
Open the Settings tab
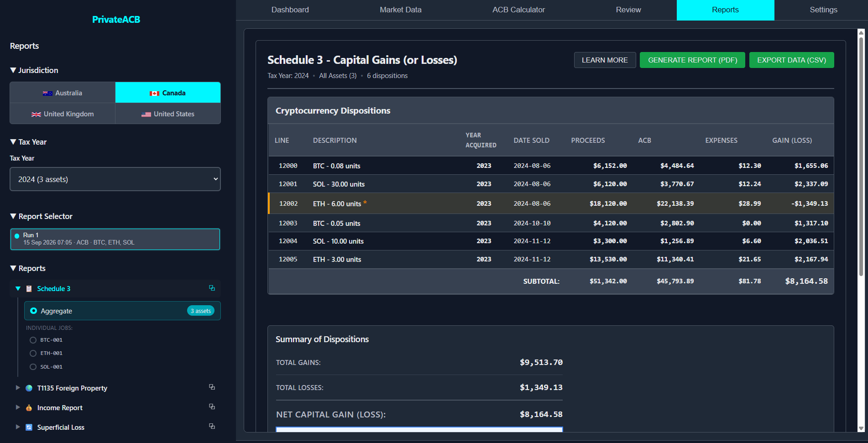click(823, 10)
